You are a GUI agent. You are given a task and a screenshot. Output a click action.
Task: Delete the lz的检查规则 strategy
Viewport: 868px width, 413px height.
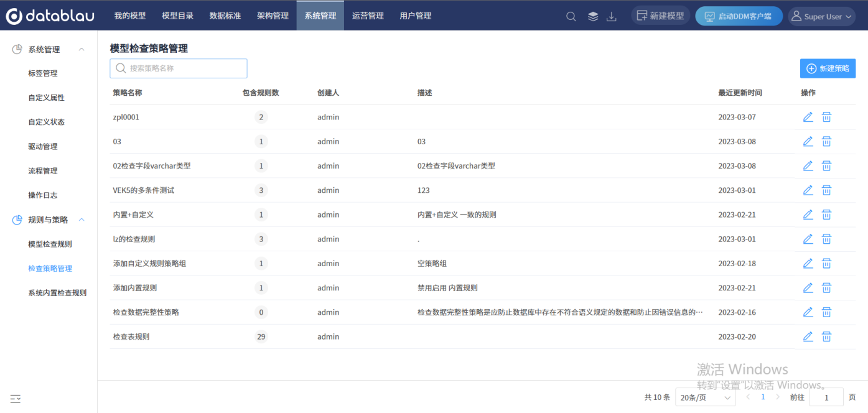(826, 239)
